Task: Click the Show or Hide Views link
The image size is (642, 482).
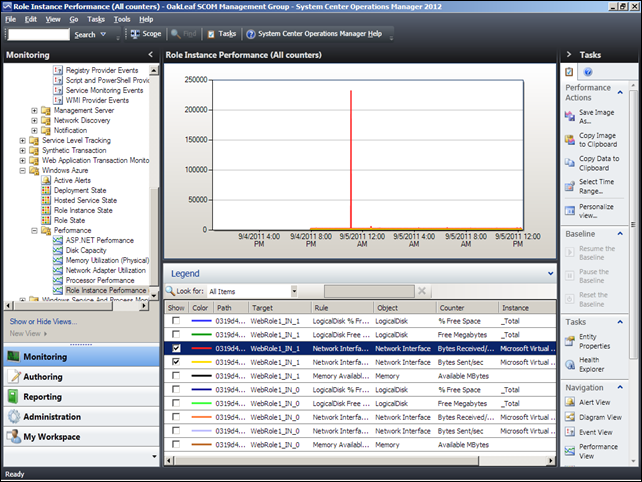Action: 43,321
